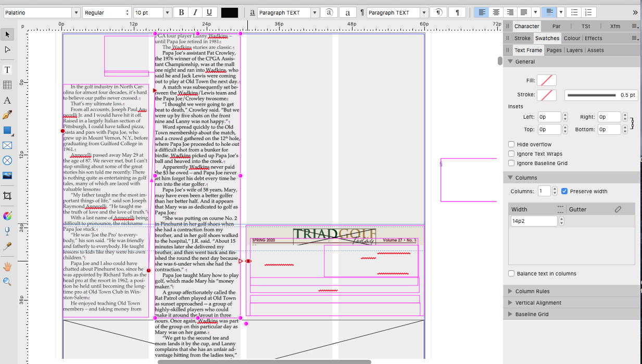The height and width of the screenshot is (364, 642).
Task: Click the plain 'a' character panel button
Action: click(348, 12)
